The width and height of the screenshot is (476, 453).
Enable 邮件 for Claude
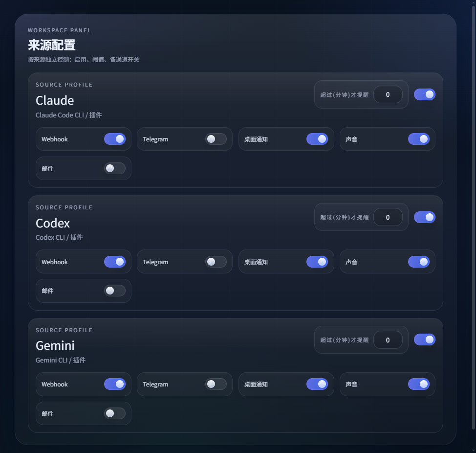point(115,168)
